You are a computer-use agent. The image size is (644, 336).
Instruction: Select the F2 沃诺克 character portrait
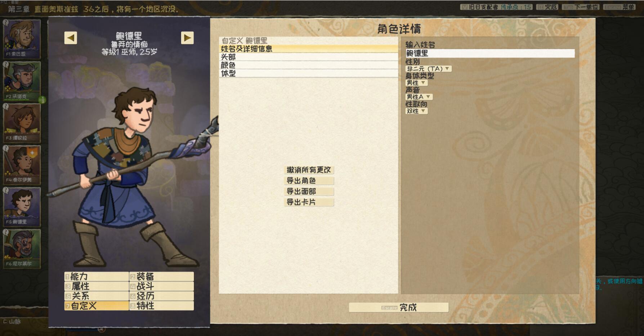[x=22, y=81]
